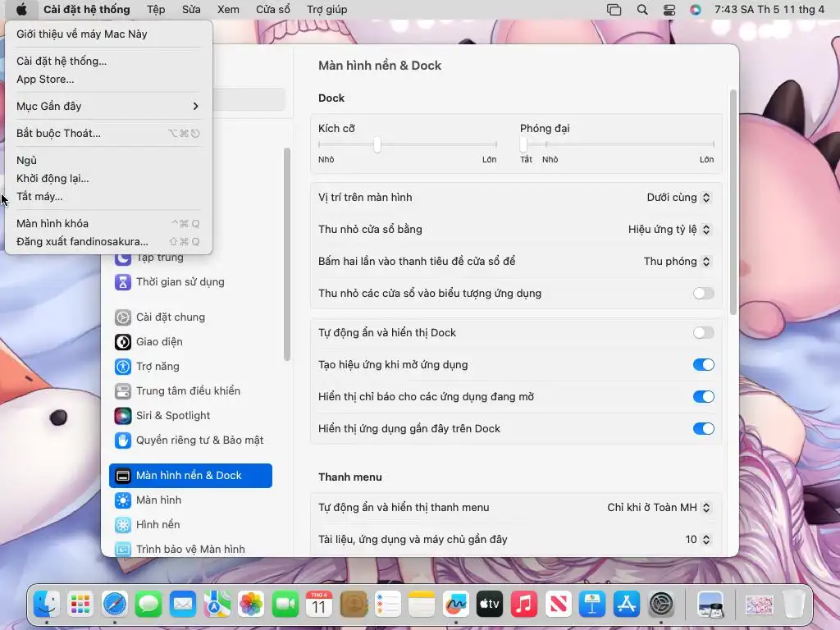The width and height of the screenshot is (840, 630).
Task: Choose Giới thiệu về máy Mac Này
Action: tap(108, 34)
